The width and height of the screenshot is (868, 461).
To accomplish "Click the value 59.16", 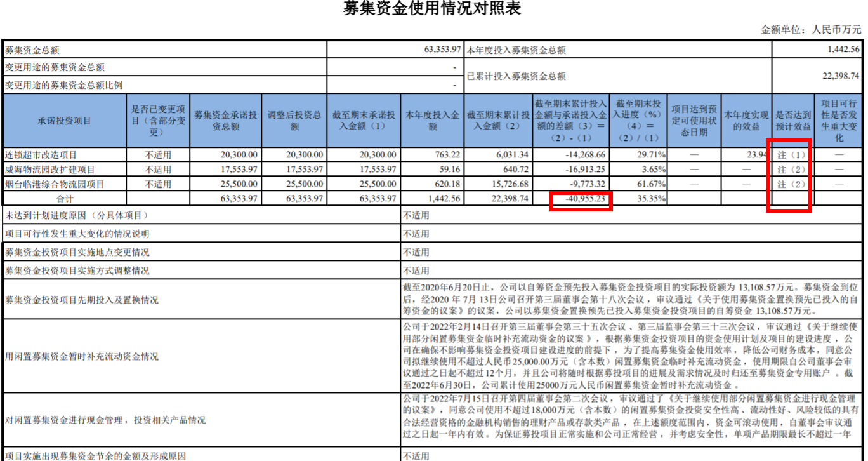I will pos(449,170).
